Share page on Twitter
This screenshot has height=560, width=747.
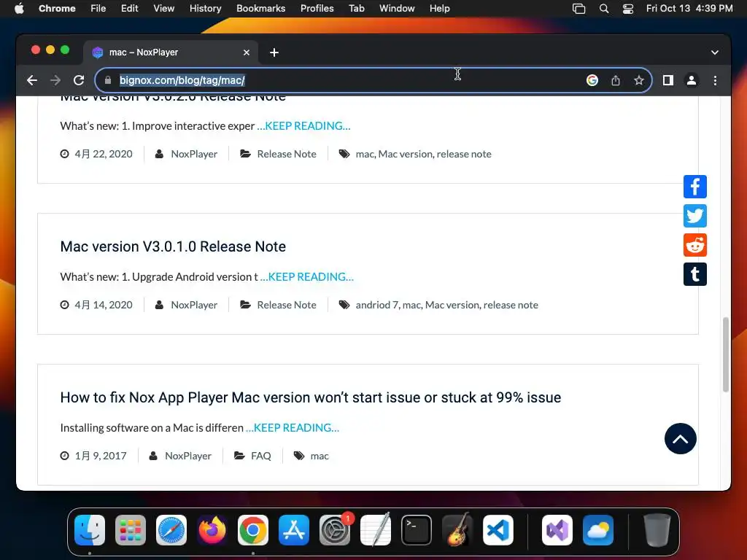(x=694, y=216)
